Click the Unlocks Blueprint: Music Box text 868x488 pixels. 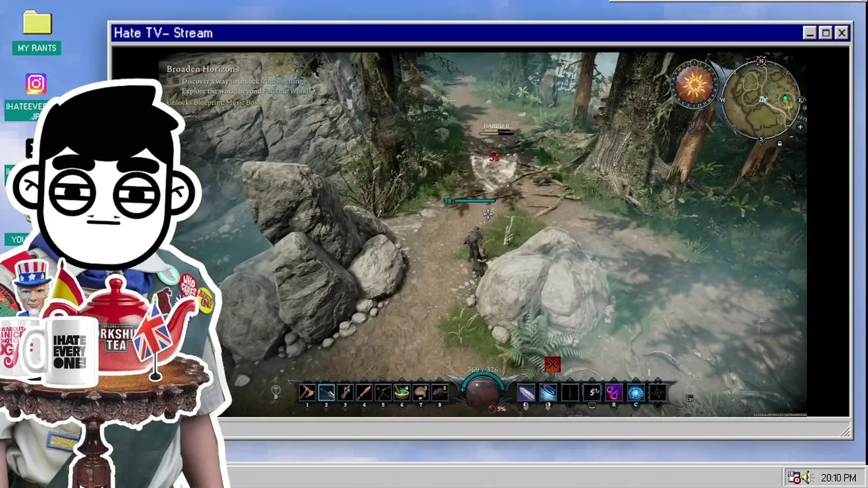point(213,102)
